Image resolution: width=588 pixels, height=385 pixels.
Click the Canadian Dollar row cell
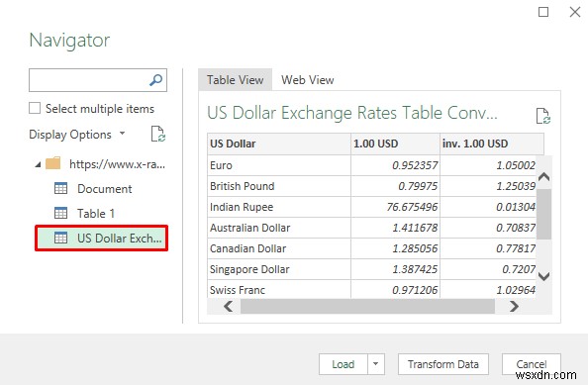click(279, 248)
